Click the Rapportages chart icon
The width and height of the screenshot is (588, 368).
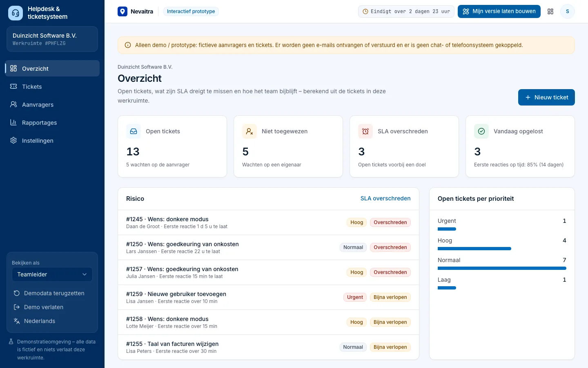tap(13, 122)
